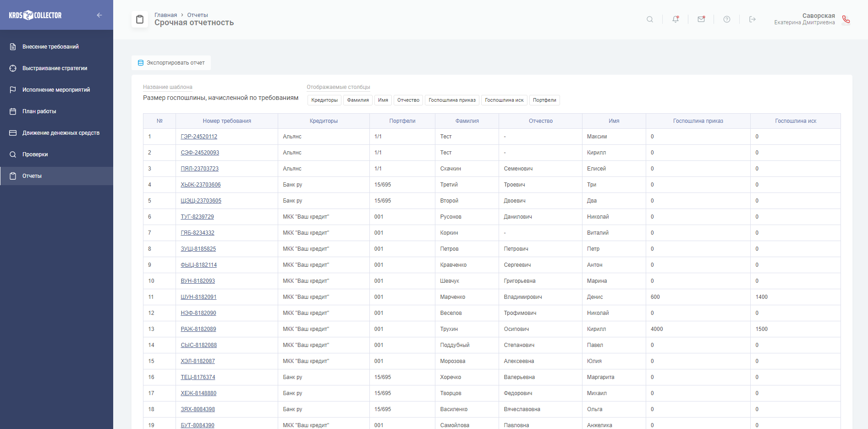Click the 1400 value in Марченко row

[762, 297]
